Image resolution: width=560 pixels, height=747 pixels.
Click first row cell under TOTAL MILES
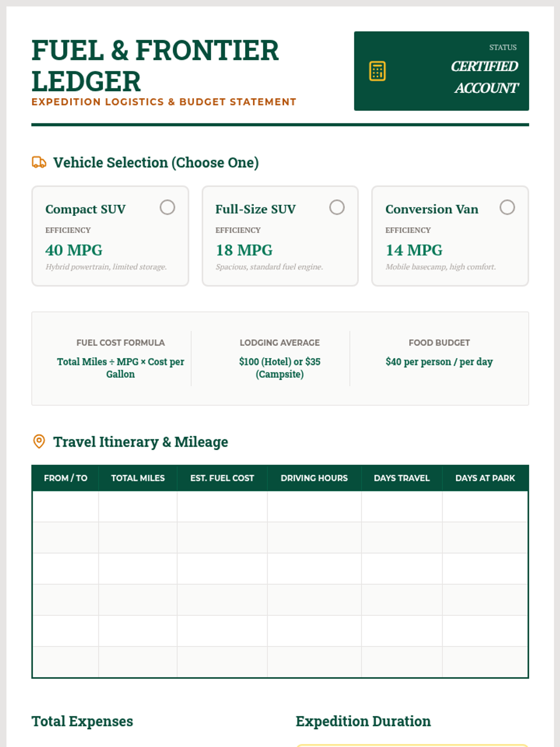138,507
